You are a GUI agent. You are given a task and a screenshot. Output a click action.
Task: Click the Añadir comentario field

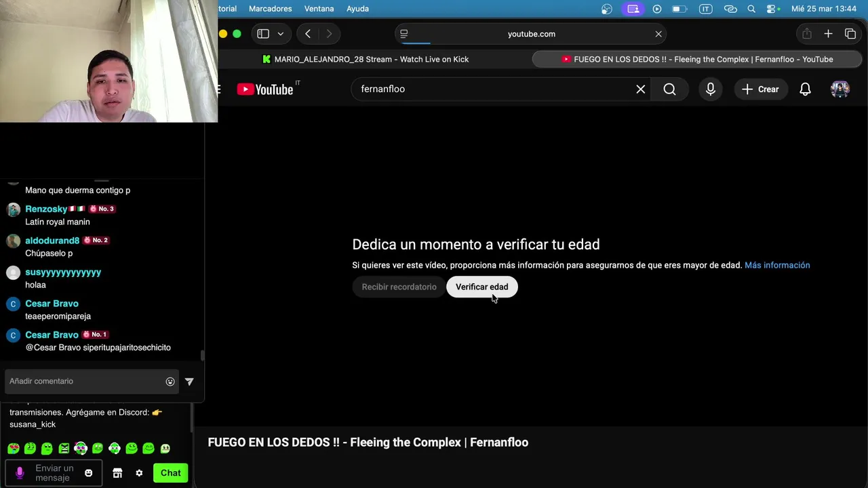pos(92,381)
